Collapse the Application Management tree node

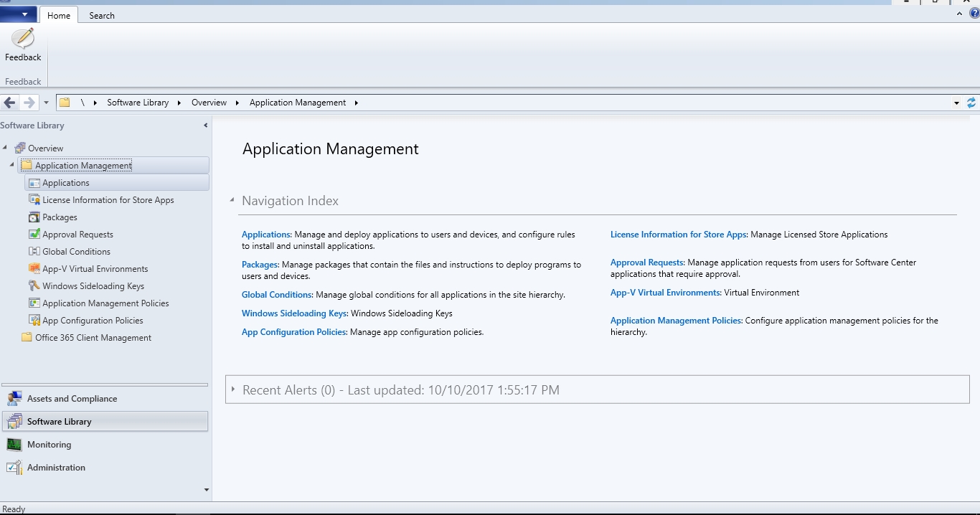[x=12, y=165]
